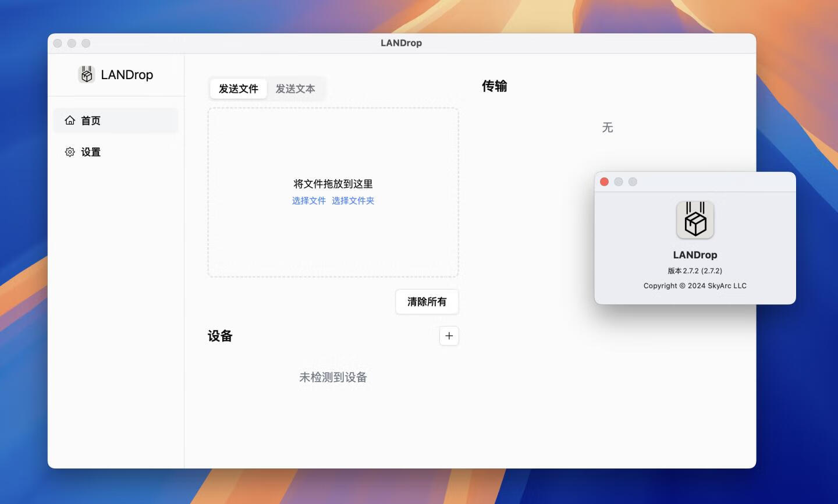The height and width of the screenshot is (504, 838).
Task: Click the LANDrop app icon in About window
Action: [695, 219]
